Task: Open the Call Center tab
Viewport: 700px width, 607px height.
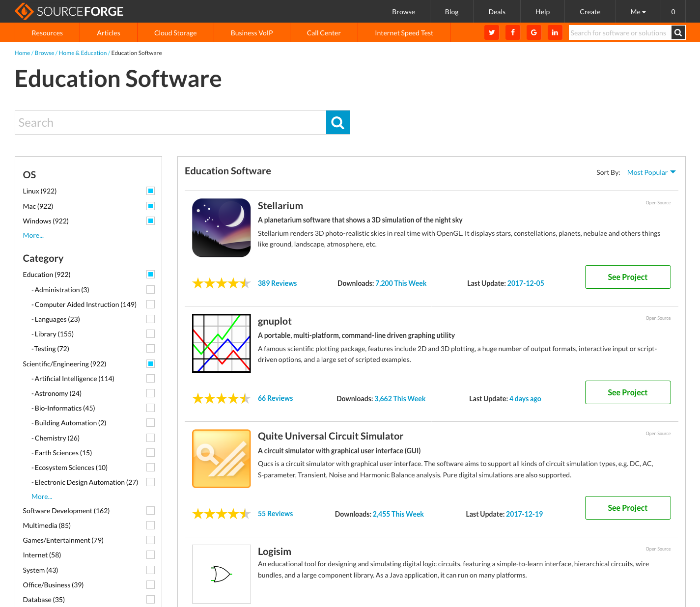Action: (324, 33)
